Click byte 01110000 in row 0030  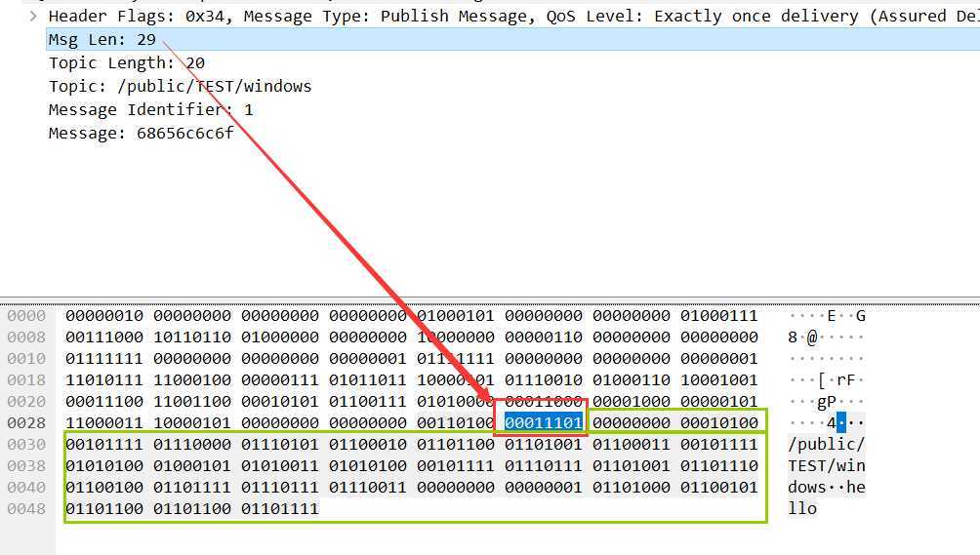(192, 444)
